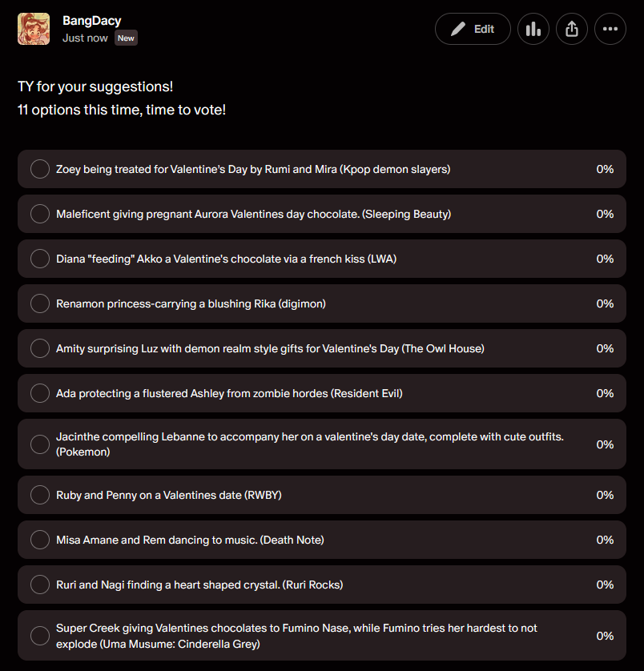The width and height of the screenshot is (644, 671).
Task: Select Renamon princess-carrying Rika option
Action: (x=40, y=303)
